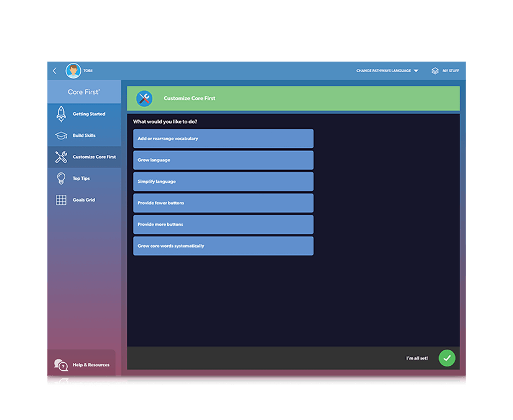The width and height of the screenshot is (513, 420).
Task: Select the Getting Started rocket icon
Action: (62, 114)
